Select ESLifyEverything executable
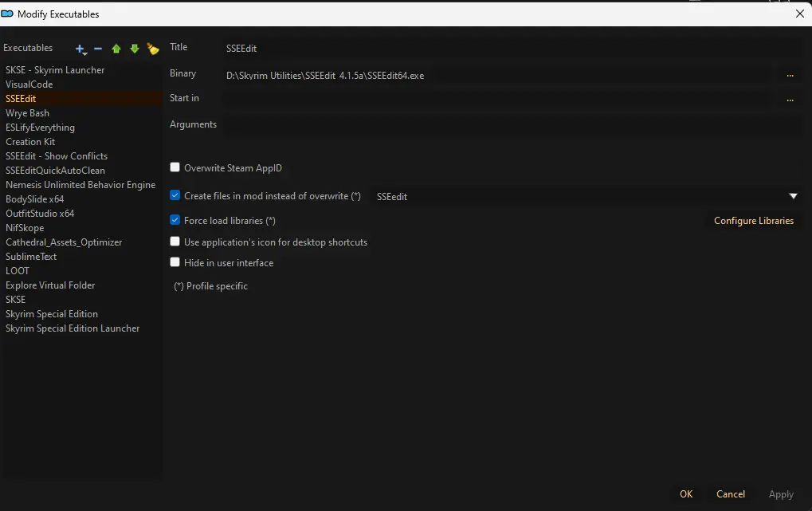The width and height of the screenshot is (812, 511). (81, 128)
